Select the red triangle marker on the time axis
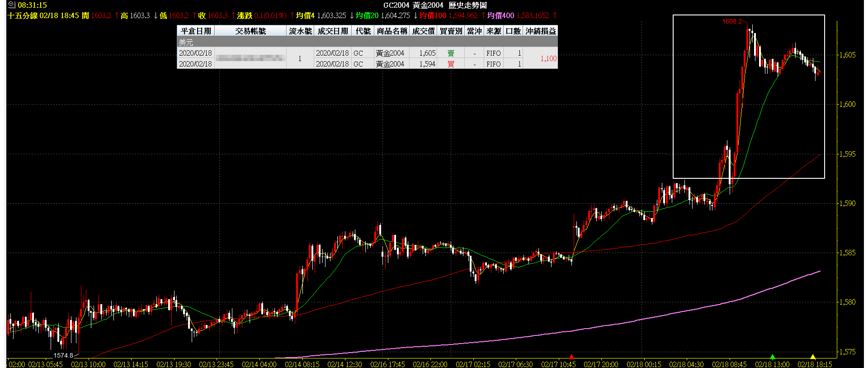Screen dimensions: 868x368 pos(571,357)
